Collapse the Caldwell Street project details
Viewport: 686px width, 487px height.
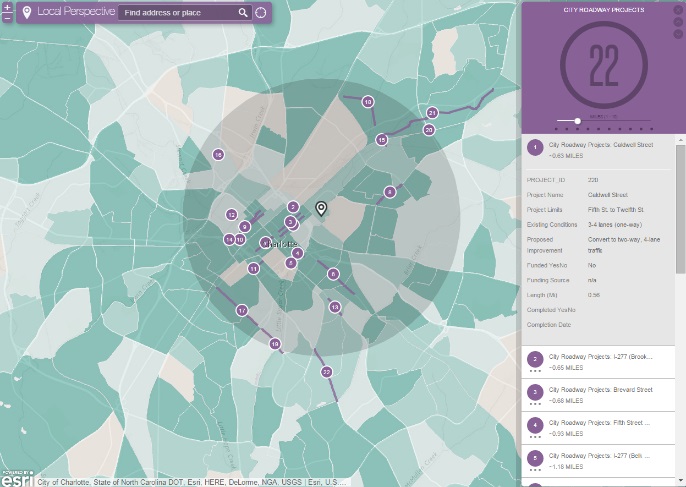tap(598, 150)
